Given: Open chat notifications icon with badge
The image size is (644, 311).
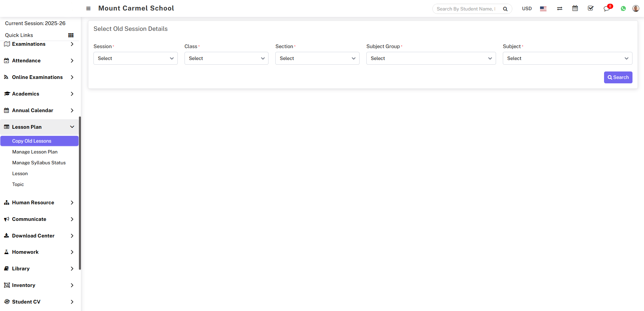Looking at the screenshot, I should point(606,9).
